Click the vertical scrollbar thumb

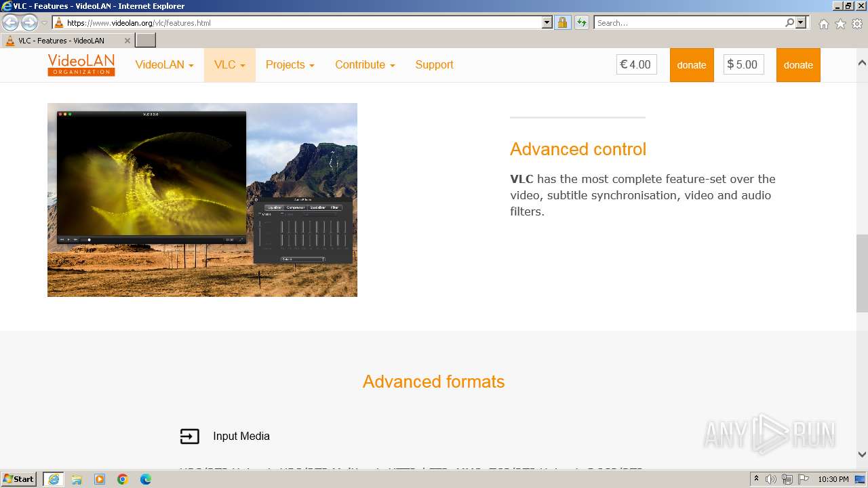click(x=862, y=272)
